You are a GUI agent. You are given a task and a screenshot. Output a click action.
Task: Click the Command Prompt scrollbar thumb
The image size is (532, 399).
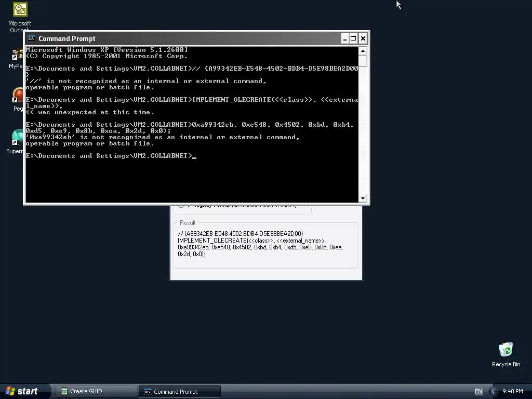coord(363,61)
